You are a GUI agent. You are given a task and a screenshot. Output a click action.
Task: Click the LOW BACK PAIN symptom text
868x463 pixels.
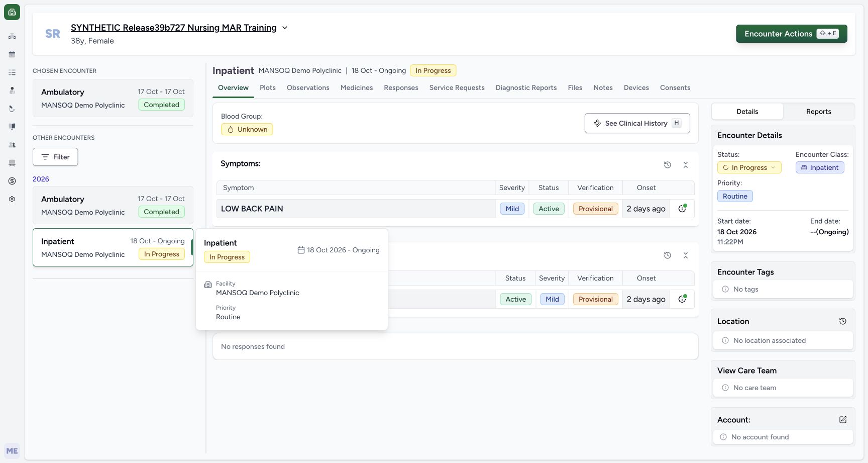(252, 209)
